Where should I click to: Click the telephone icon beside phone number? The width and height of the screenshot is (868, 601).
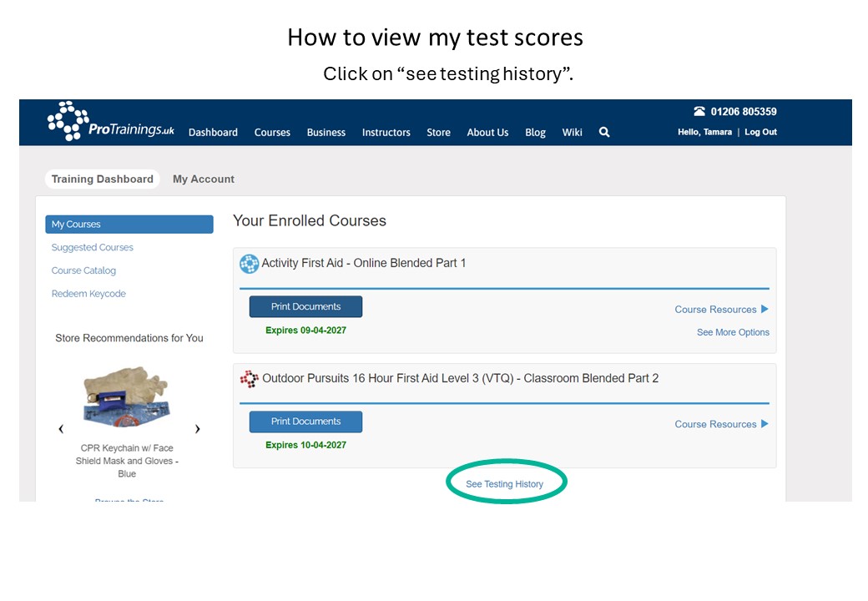(x=699, y=112)
